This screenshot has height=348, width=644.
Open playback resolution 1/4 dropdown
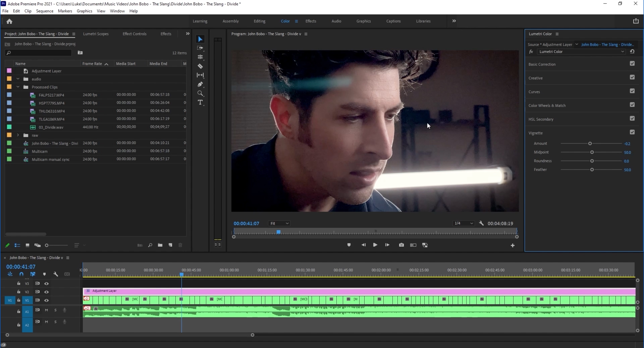tap(464, 223)
